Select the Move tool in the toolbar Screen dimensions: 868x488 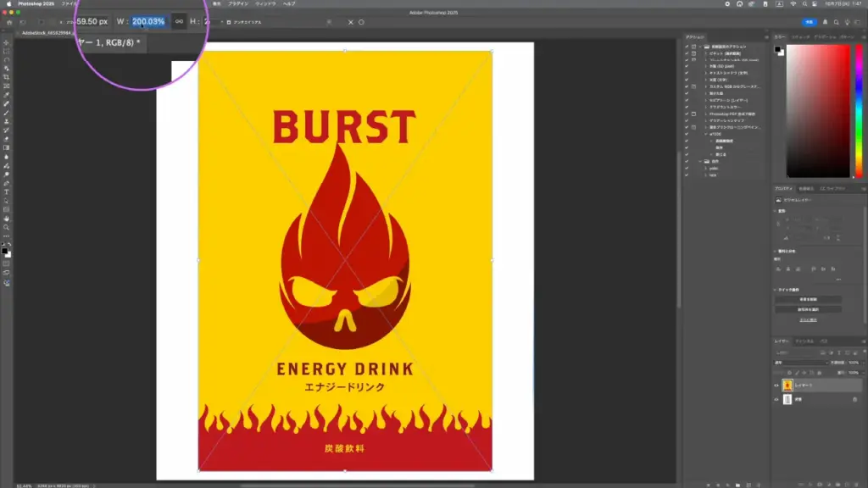point(7,42)
